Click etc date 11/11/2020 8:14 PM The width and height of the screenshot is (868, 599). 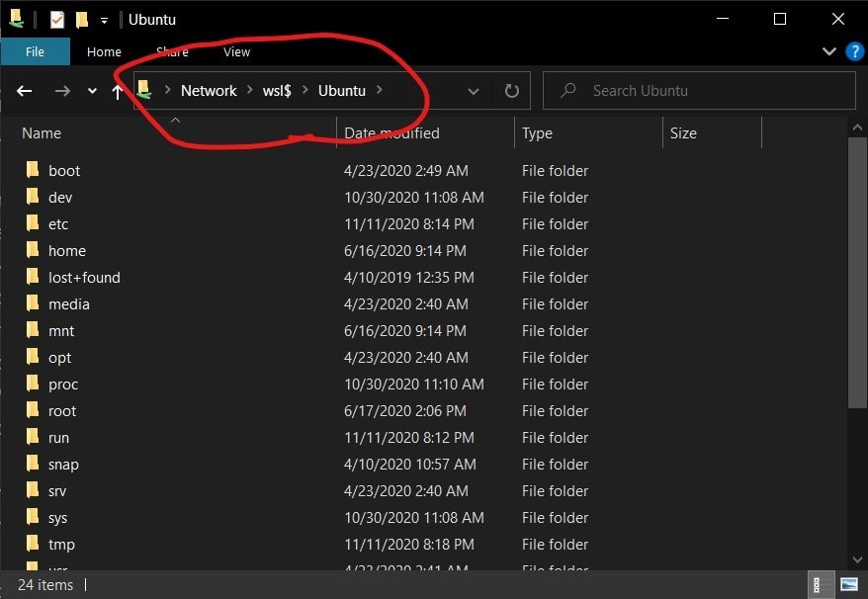[409, 223]
